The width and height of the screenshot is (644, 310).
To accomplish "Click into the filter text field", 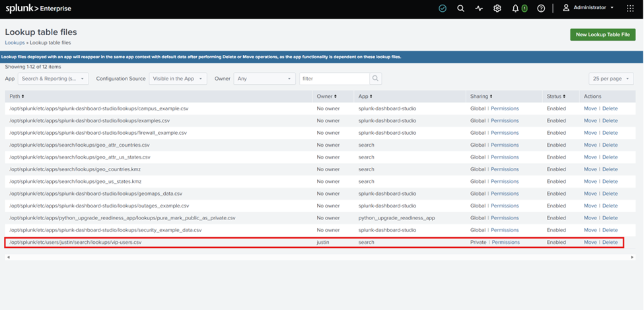I will tap(334, 79).
